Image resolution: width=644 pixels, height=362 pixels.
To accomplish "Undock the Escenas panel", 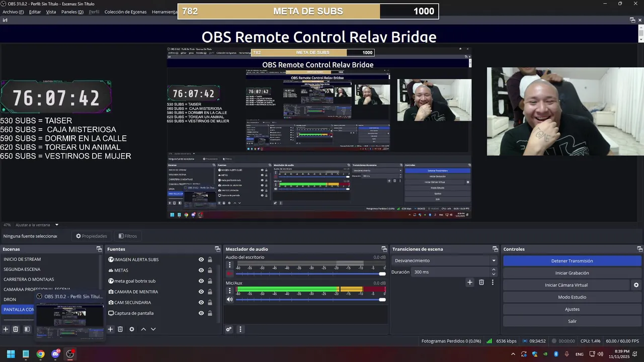I will [x=99, y=249].
